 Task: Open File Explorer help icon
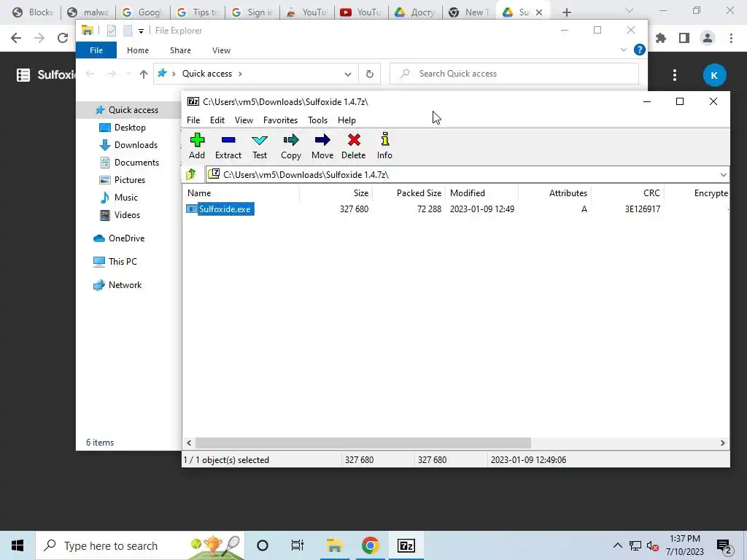pos(639,50)
